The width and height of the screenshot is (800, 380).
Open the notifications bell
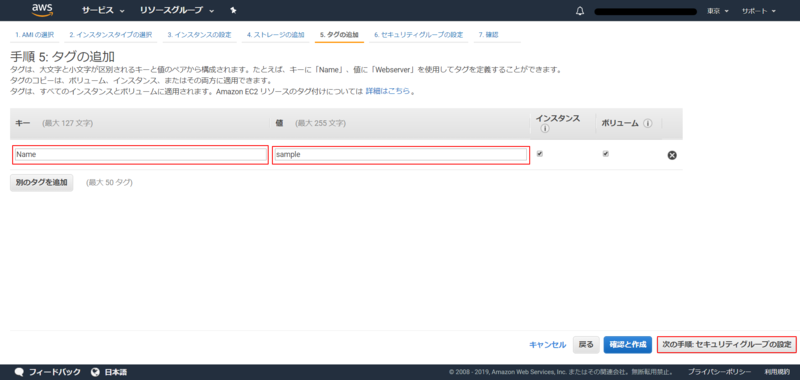coord(580,11)
